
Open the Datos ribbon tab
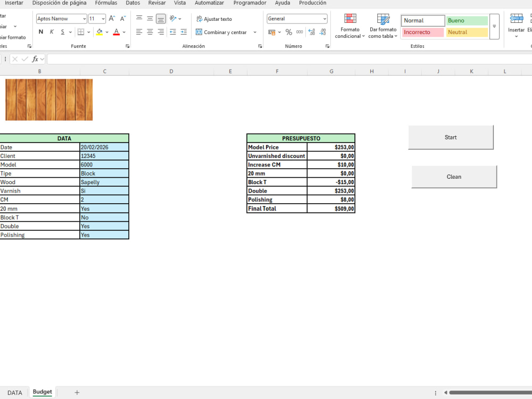pos(132,3)
